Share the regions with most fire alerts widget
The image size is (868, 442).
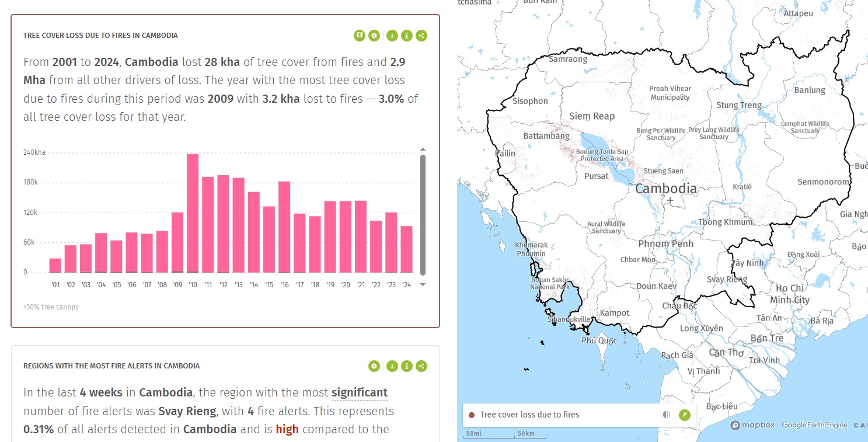tap(421, 366)
